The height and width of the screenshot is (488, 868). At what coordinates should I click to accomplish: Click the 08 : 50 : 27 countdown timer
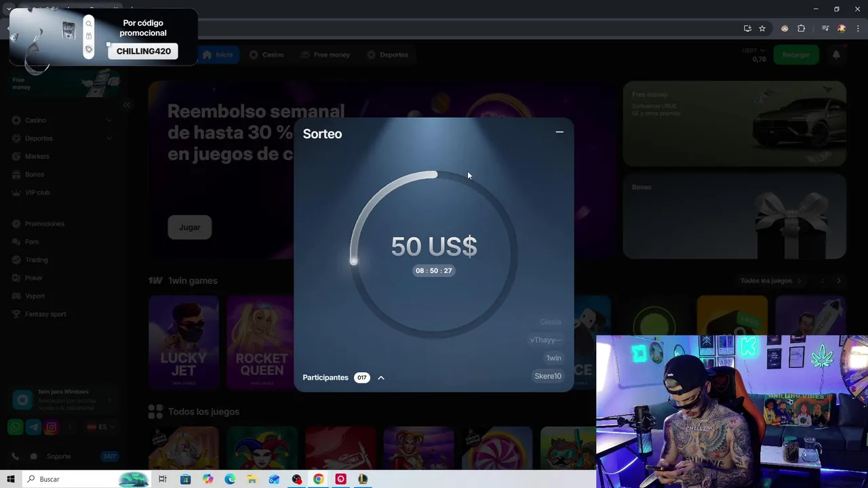click(x=434, y=270)
